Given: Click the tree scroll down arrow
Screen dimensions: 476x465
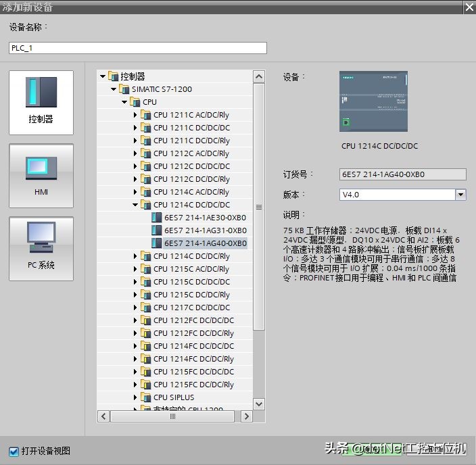Looking at the screenshot, I should (259, 404).
